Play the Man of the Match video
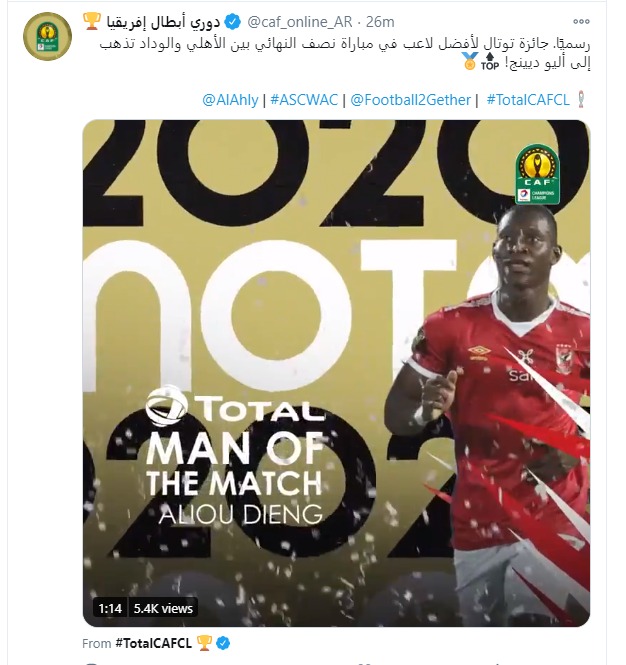This screenshot has width=626, height=665. 336,373
